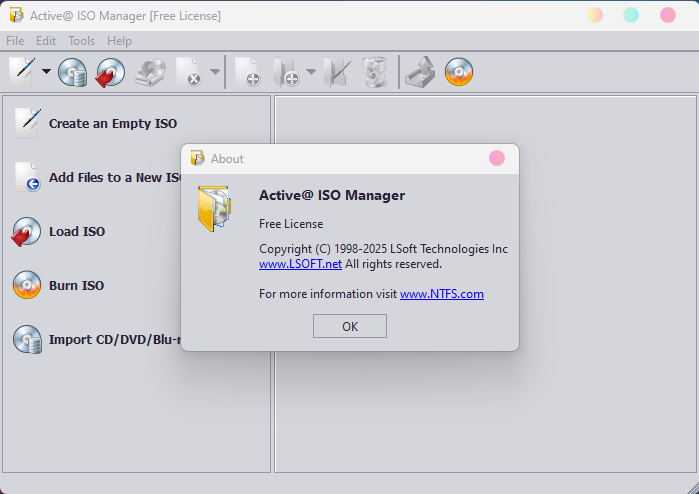This screenshot has height=494, width=699.
Task: Click the Add File toolbar icon
Action: (248, 72)
